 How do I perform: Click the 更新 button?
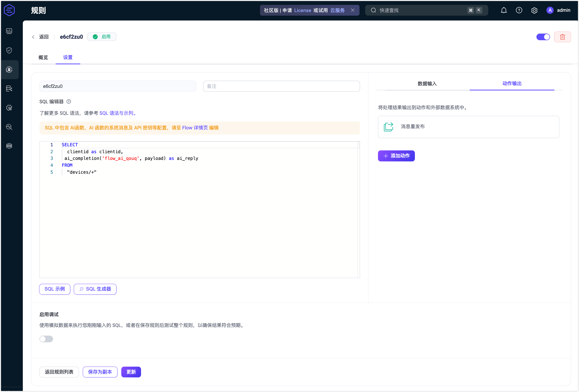tap(131, 372)
